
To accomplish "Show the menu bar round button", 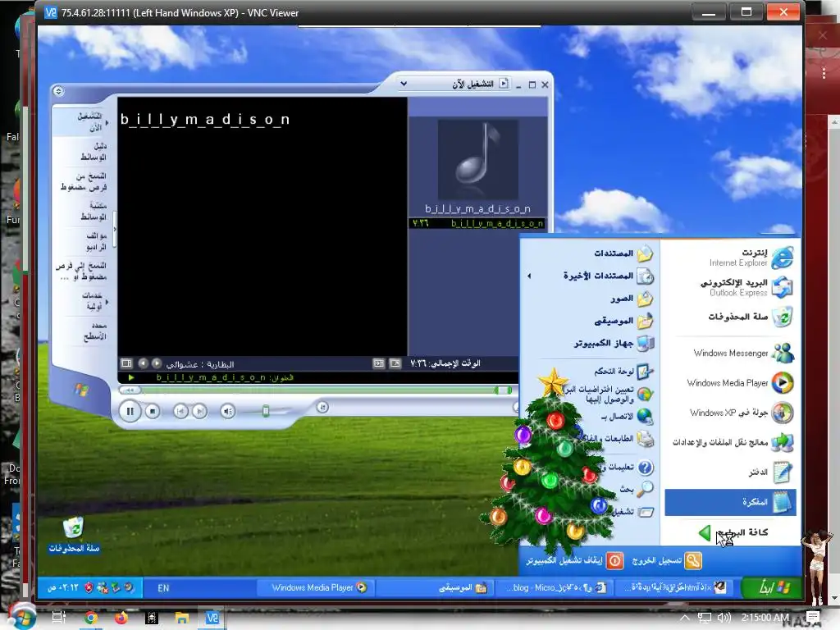I will (58, 91).
